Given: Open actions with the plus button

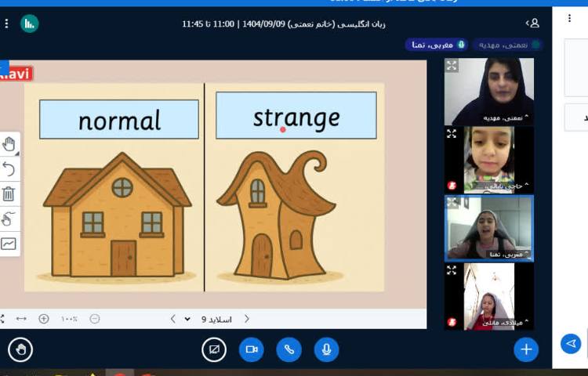Looking at the screenshot, I should [526, 349].
